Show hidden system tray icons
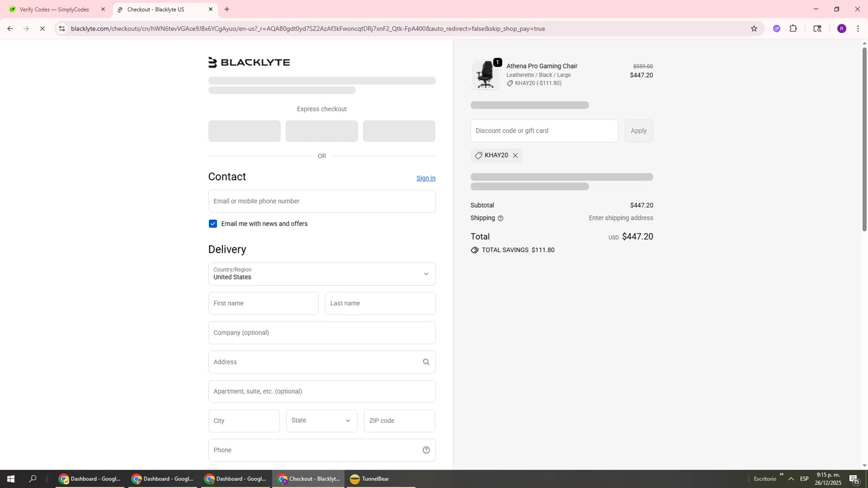This screenshot has width=868, height=488. [x=791, y=479]
